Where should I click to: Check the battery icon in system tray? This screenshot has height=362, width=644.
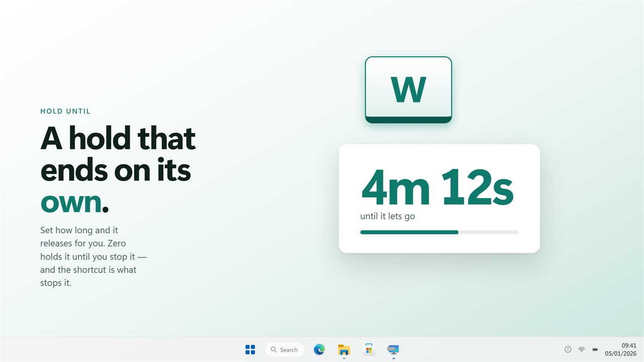(x=595, y=349)
